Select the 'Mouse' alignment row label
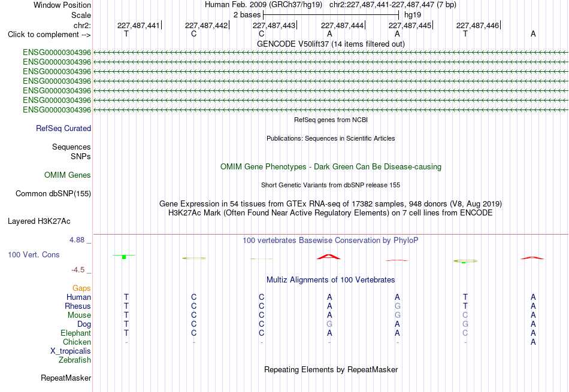 point(79,315)
